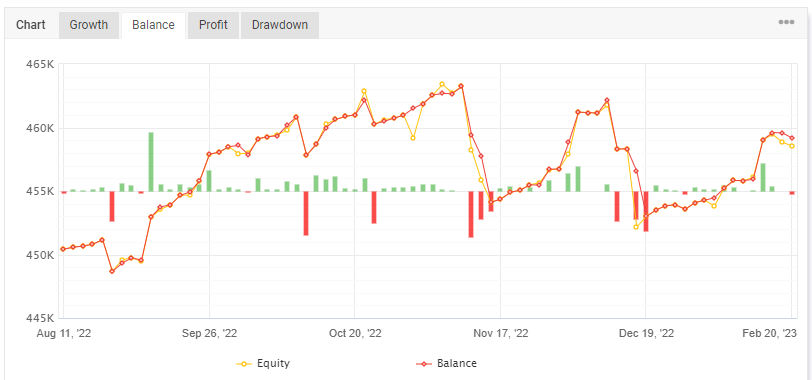Toggle the Balance series in legend
Screen dimensions: 812x380
click(446, 363)
